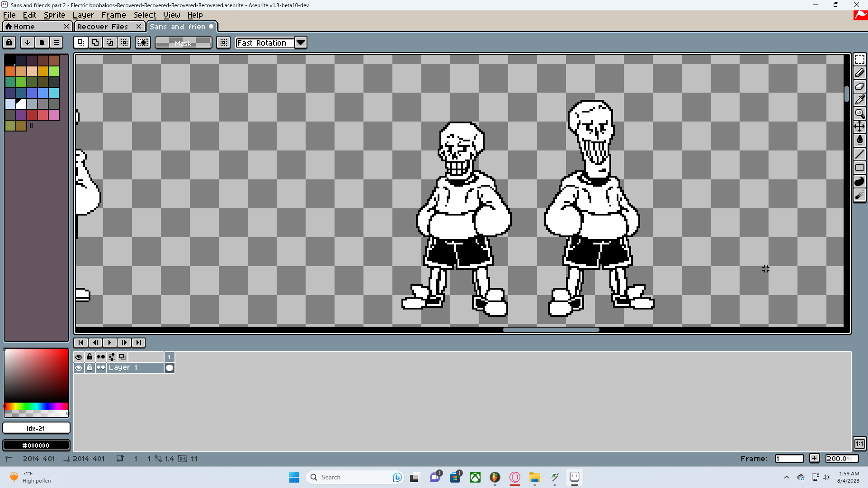Select the Zoom magnifier tool

click(x=859, y=113)
